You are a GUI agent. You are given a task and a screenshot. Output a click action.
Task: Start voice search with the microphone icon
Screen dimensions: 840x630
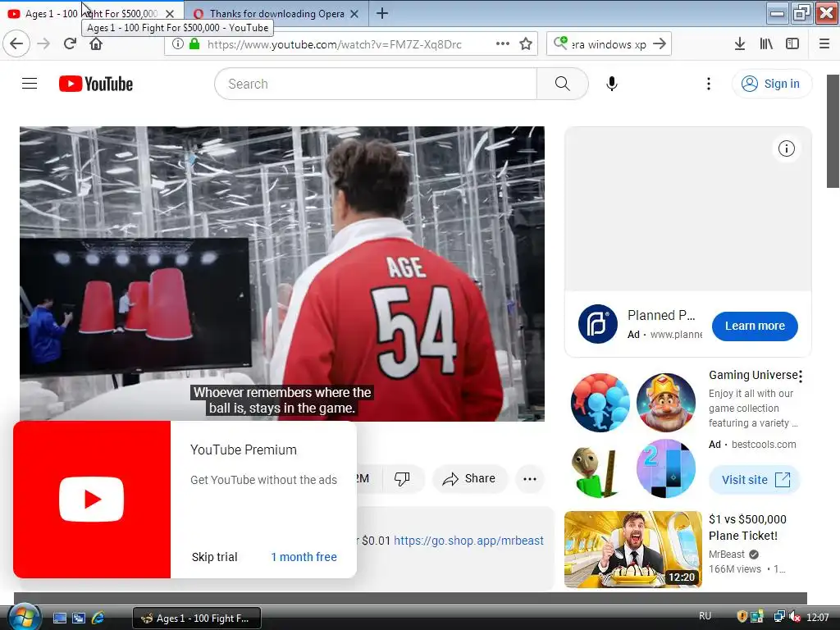pyautogui.click(x=612, y=84)
